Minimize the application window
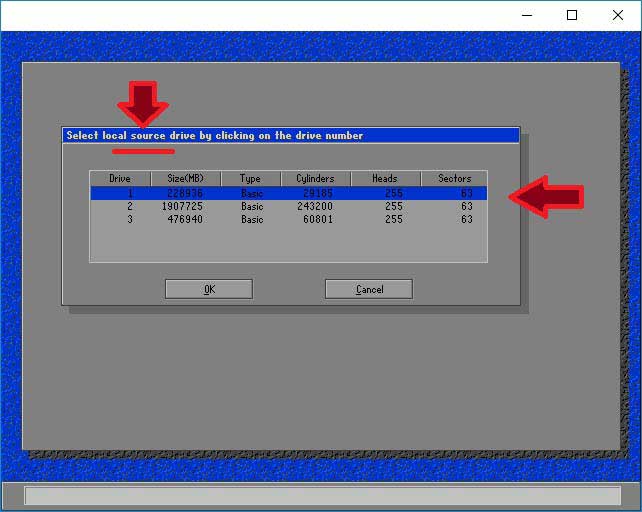This screenshot has width=642, height=512. (x=526, y=15)
